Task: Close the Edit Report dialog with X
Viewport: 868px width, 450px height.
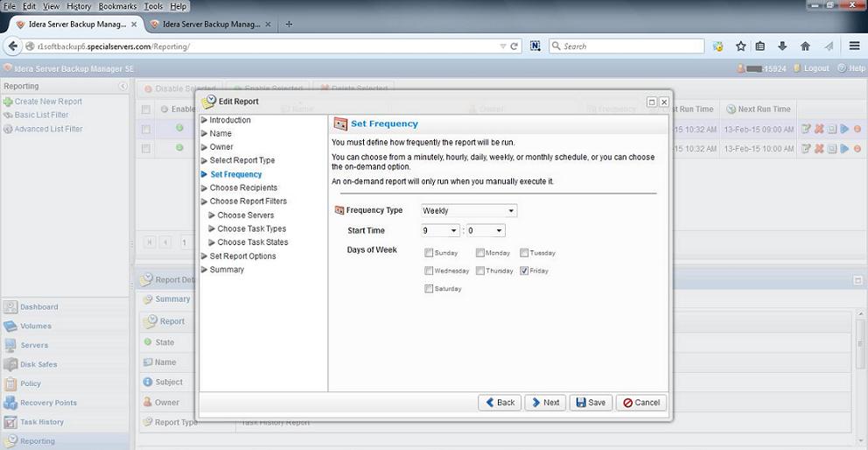Action: [x=664, y=102]
